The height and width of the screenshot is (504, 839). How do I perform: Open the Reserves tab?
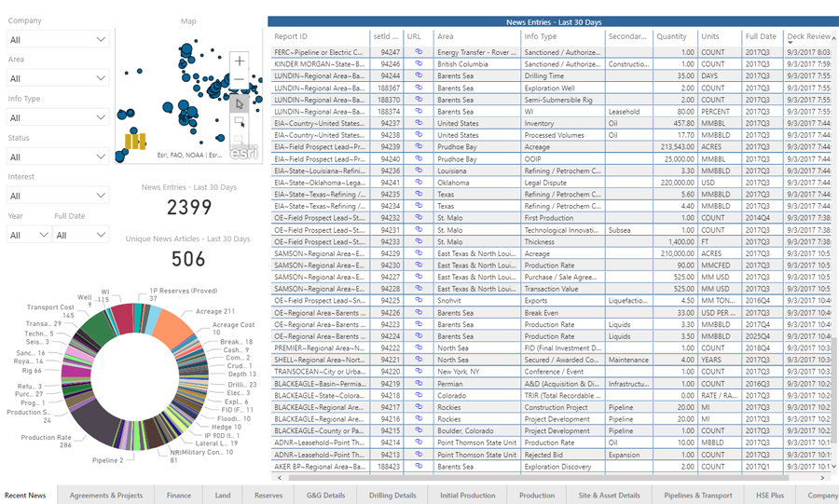pyautogui.click(x=268, y=495)
